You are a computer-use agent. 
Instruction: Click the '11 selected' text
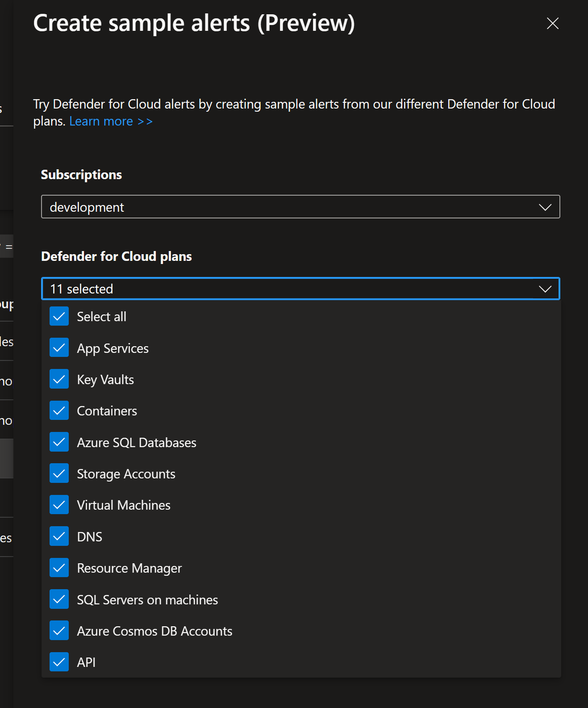click(x=81, y=289)
